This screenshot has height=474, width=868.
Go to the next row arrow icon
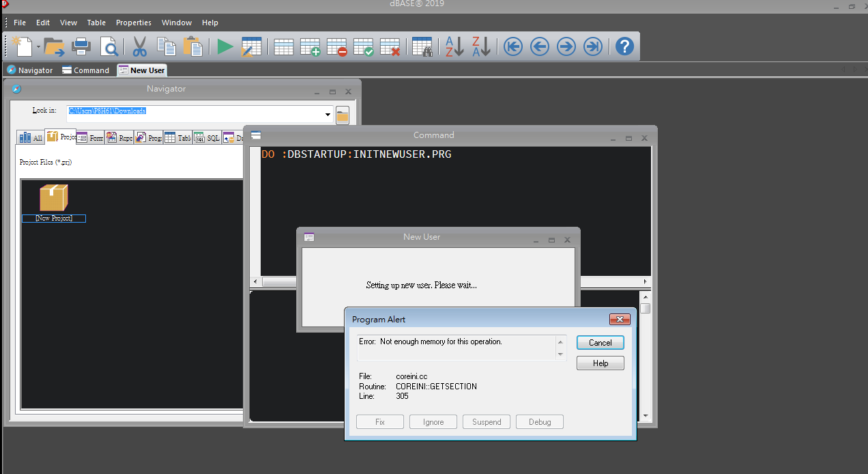[566, 46]
